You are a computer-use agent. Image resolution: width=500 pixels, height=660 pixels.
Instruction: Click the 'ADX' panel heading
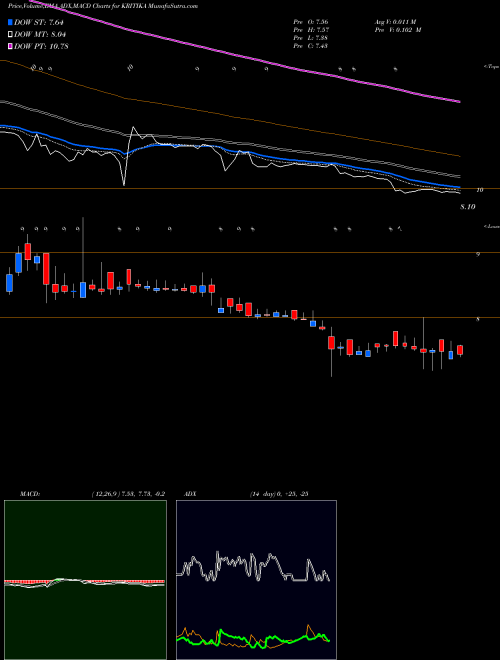pos(191,494)
